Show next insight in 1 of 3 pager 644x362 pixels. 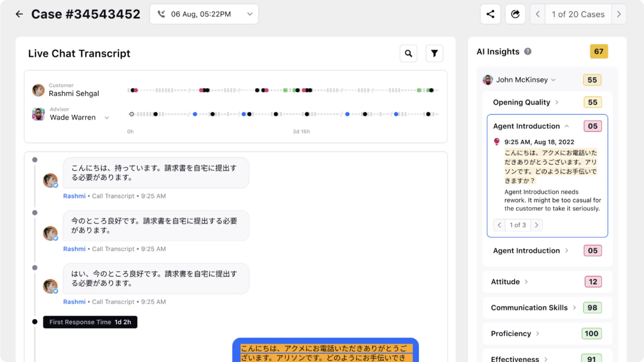click(x=536, y=225)
